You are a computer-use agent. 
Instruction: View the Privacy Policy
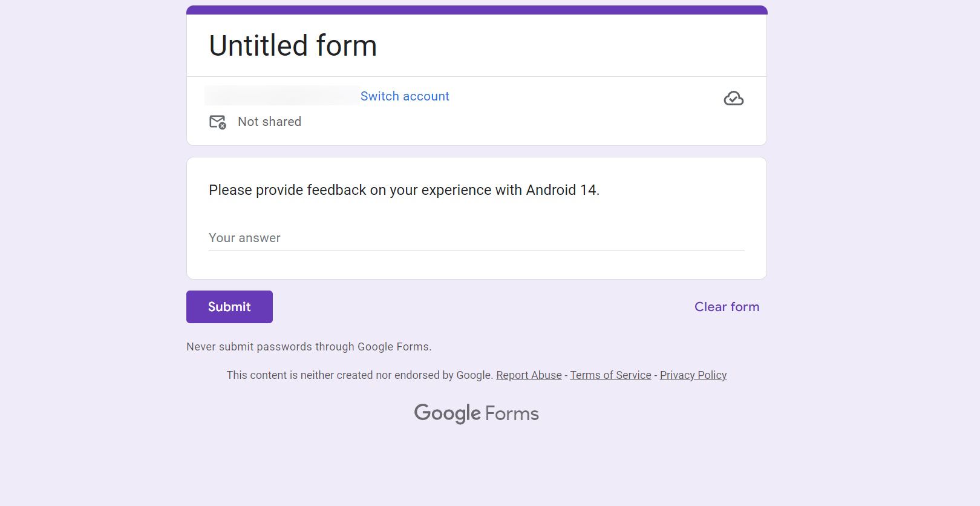pos(693,375)
